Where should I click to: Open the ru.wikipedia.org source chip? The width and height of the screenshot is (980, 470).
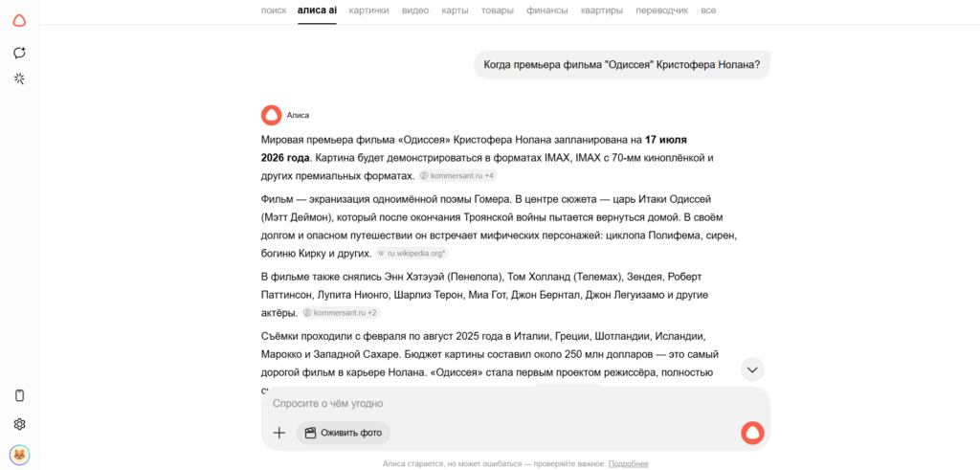412,254
